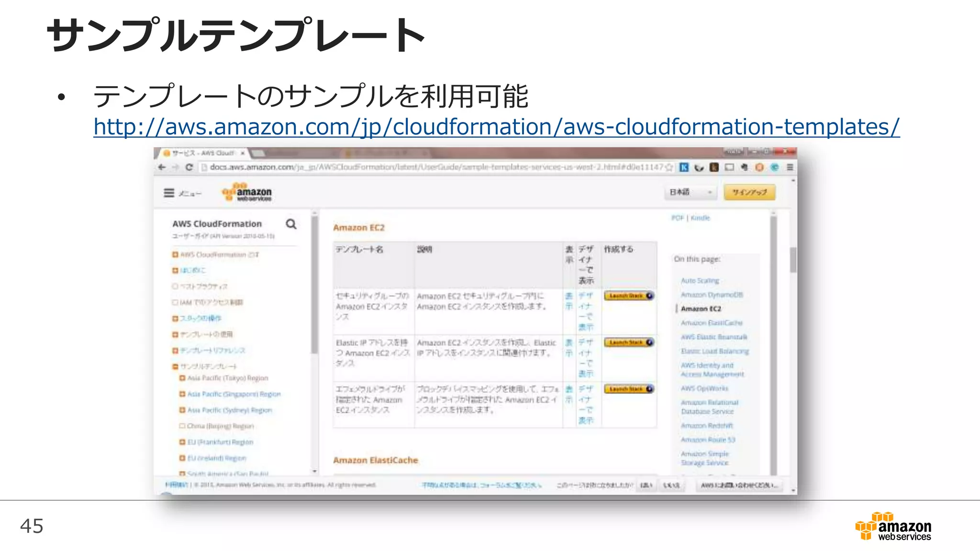Expand the テンプレートの使用 tree node
This screenshot has width=980, height=551.
(175, 334)
